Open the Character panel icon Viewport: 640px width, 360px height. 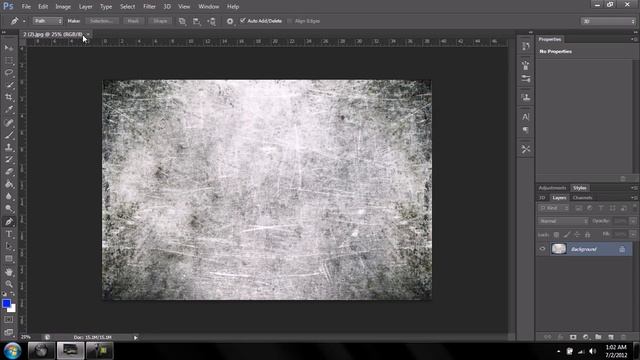526,117
